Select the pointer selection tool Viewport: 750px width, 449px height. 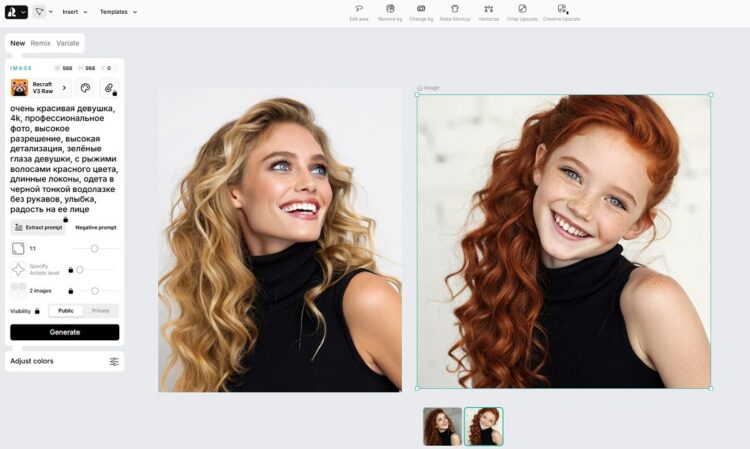[x=39, y=11]
